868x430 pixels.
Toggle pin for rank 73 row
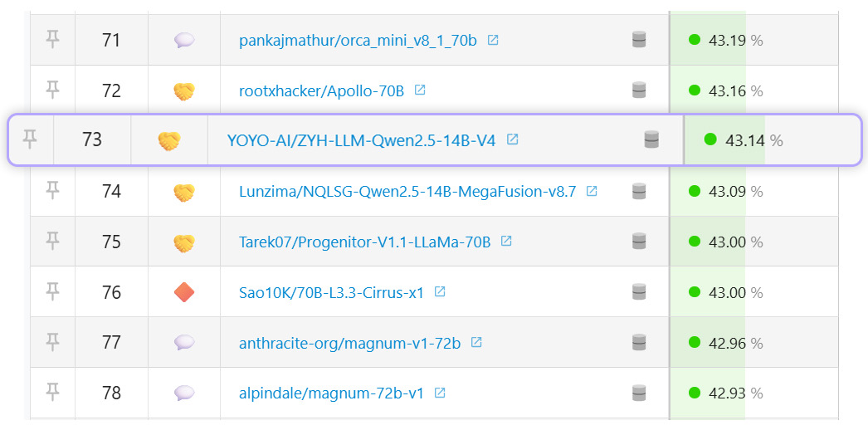(30, 139)
